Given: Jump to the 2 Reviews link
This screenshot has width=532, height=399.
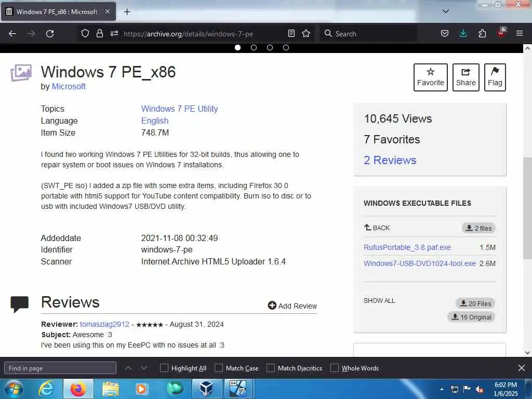Looking at the screenshot, I should (390, 160).
